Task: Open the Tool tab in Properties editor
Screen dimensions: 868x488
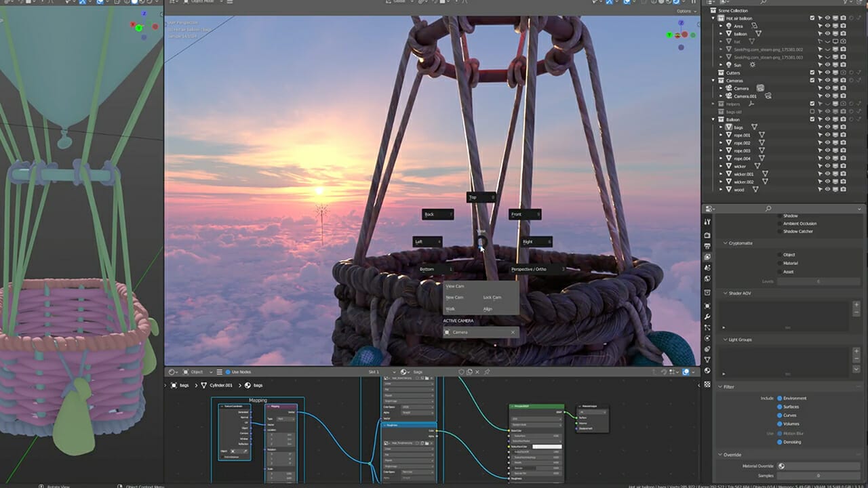Action: [707, 222]
